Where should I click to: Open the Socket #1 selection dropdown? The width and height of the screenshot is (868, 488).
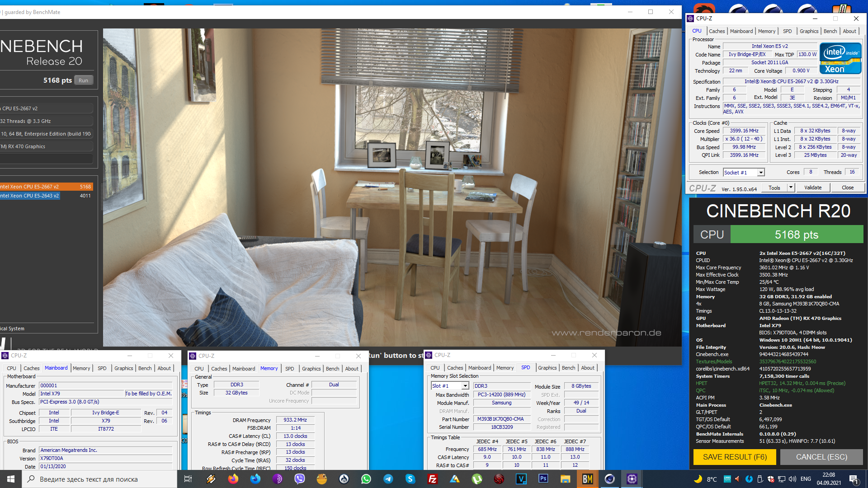pos(744,172)
